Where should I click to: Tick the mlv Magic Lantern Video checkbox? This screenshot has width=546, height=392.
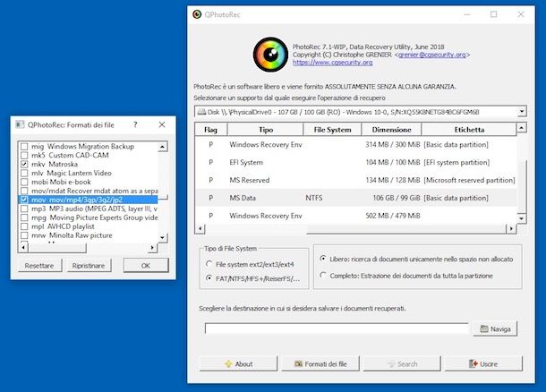pos(24,173)
